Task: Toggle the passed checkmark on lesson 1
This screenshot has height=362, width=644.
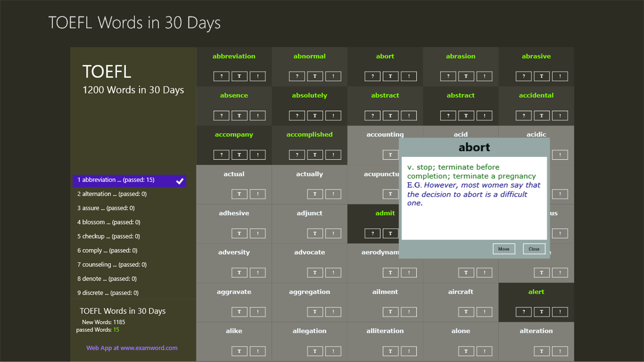Action: pos(179,181)
